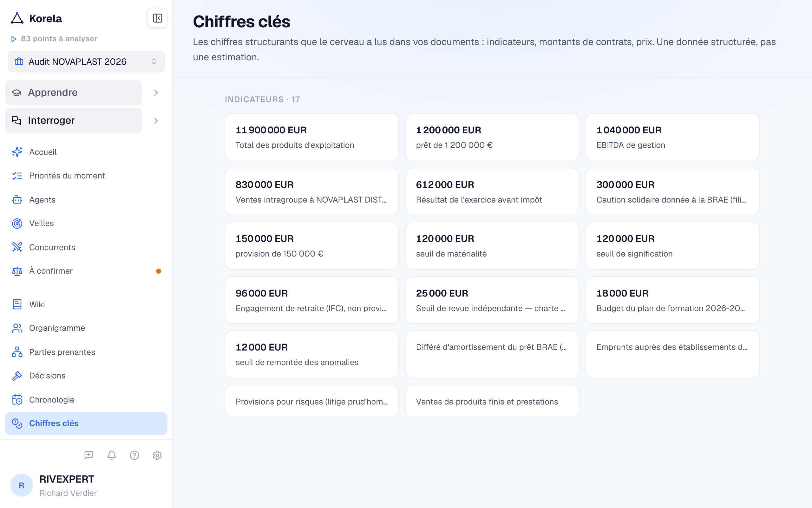Open the Ventes intragroupe à NOVAPLAST card
This screenshot has width=812, height=508.
coord(311,191)
